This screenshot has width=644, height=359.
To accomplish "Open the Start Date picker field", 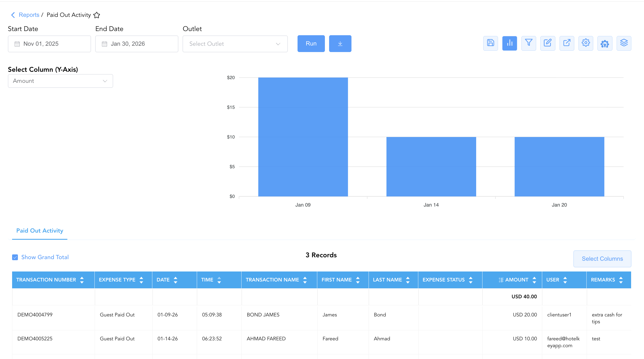I will [x=49, y=44].
